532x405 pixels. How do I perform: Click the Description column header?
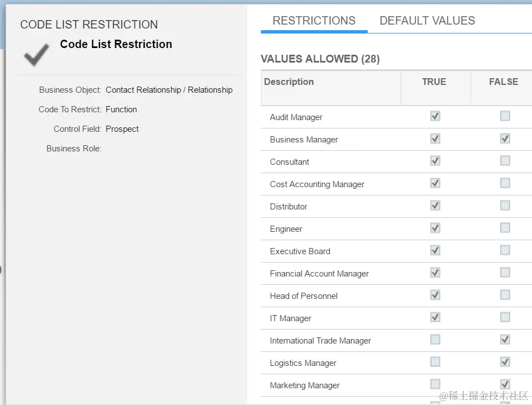[x=289, y=82]
